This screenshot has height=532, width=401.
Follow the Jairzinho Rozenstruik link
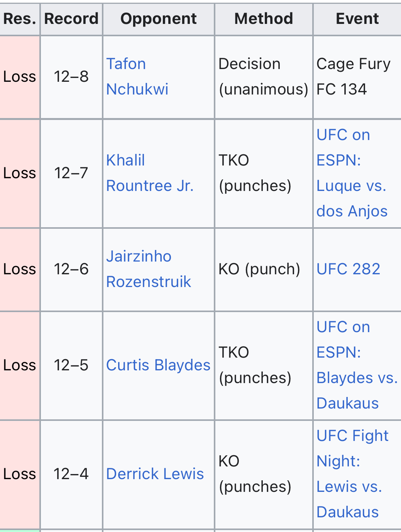(x=149, y=269)
